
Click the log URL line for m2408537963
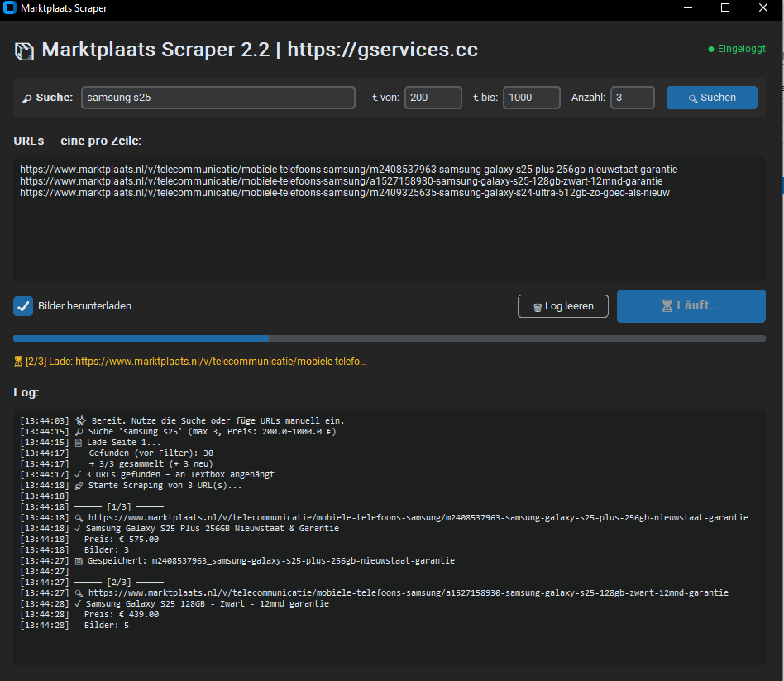pyautogui.click(x=384, y=517)
